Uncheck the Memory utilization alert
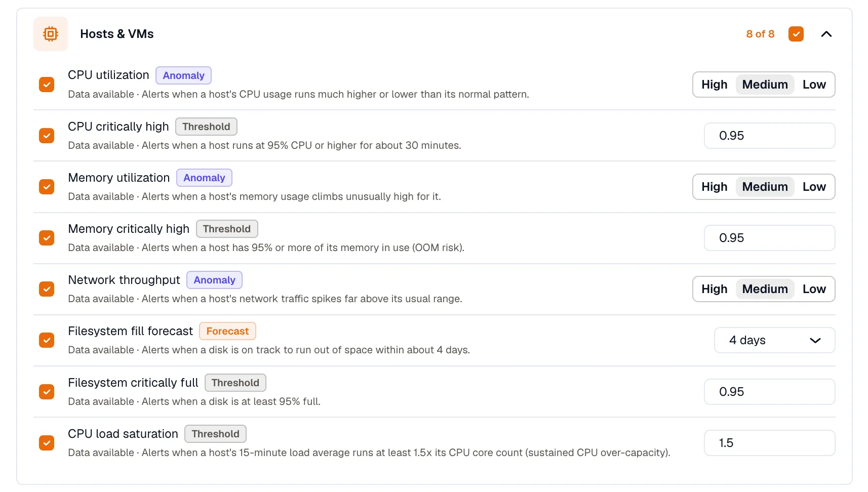The height and width of the screenshot is (492, 868). [47, 187]
